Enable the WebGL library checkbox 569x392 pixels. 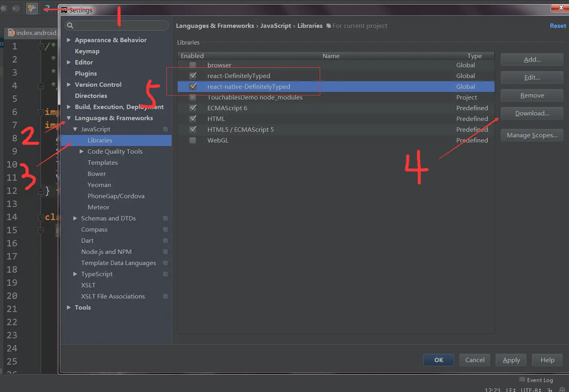(x=193, y=140)
